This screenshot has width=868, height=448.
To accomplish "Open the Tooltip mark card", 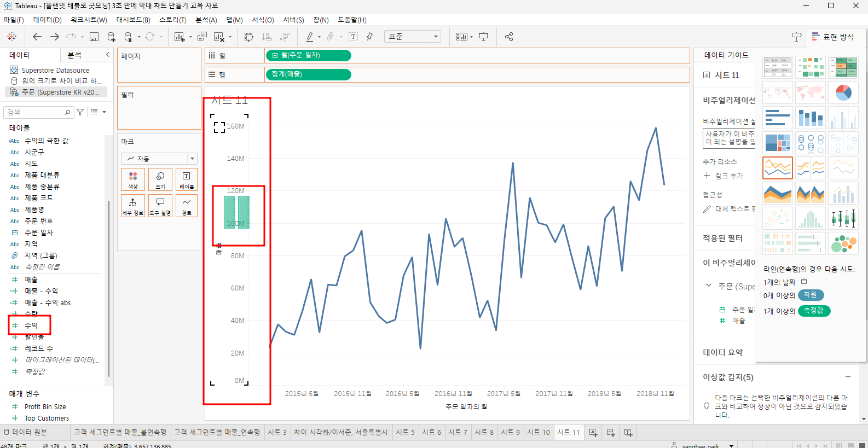I will click(160, 206).
